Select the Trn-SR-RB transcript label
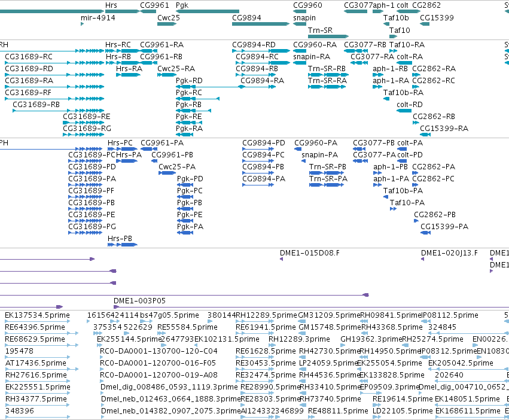Viewport: 509px width, 420px height. tap(327, 69)
